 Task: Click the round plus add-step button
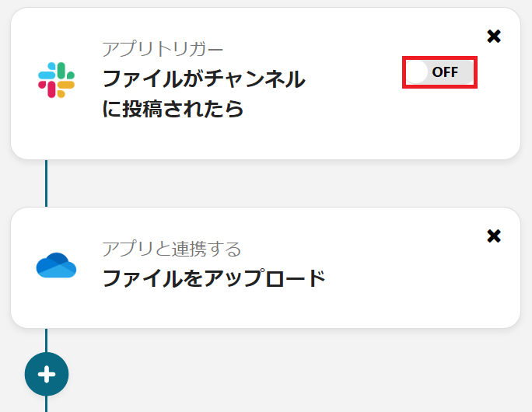tap(47, 374)
